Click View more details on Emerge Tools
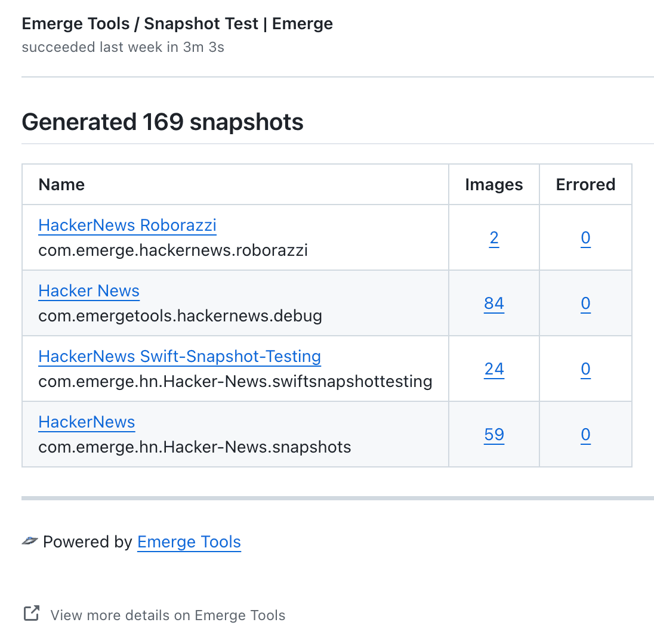 tap(168, 615)
